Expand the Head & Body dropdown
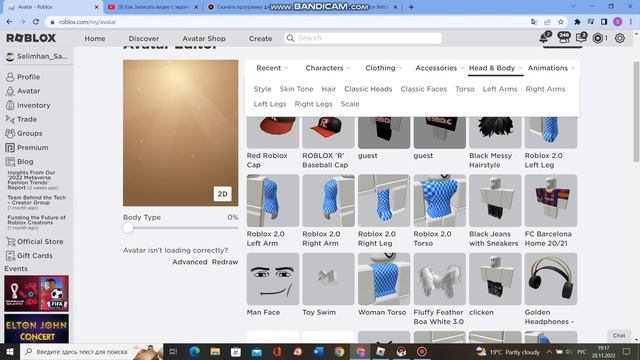Image resolution: width=640 pixels, height=360 pixels. point(495,68)
